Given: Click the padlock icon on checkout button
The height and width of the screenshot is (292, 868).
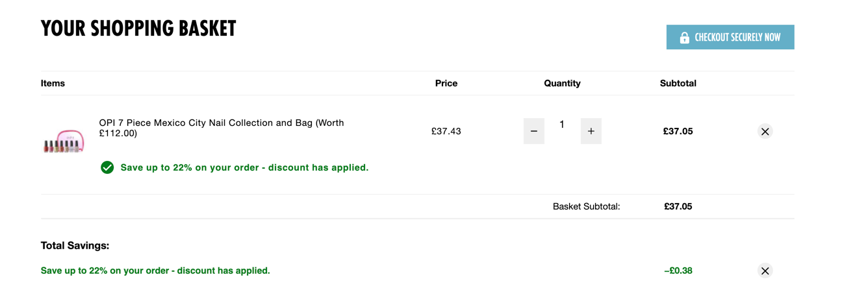Looking at the screenshot, I should click(x=684, y=38).
